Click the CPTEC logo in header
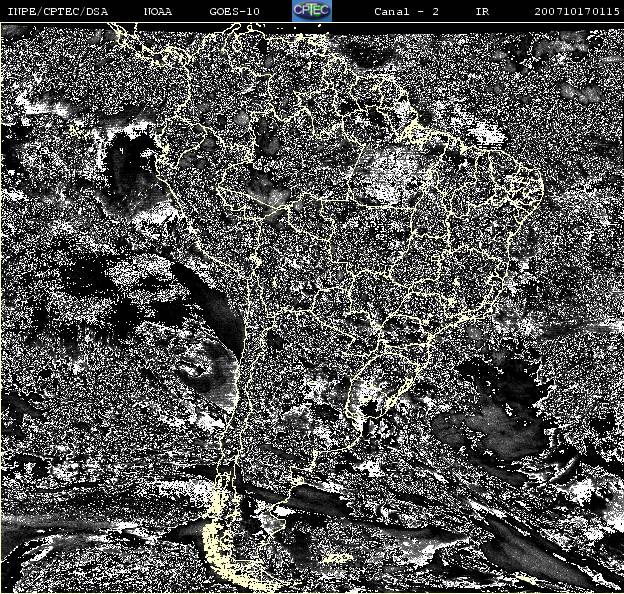This screenshot has width=624, height=594. (x=312, y=11)
